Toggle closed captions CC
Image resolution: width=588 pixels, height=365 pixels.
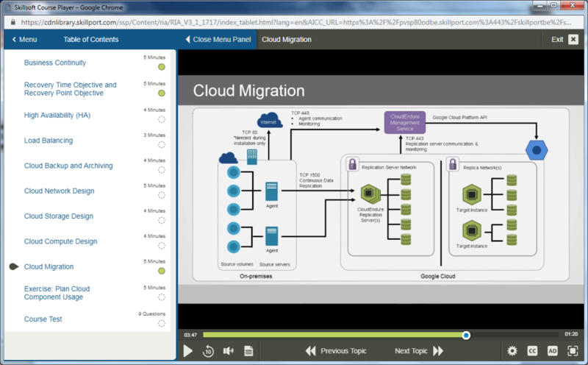point(532,351)
